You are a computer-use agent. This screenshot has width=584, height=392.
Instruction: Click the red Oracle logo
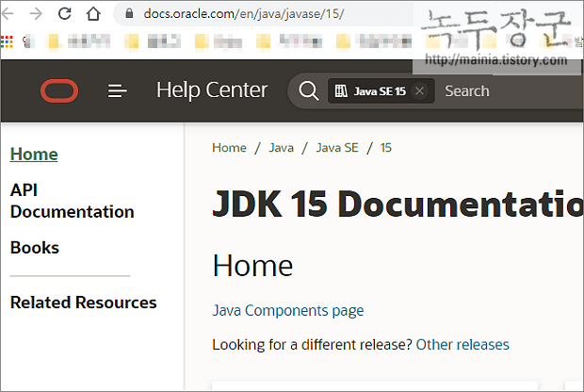[59, 90]
